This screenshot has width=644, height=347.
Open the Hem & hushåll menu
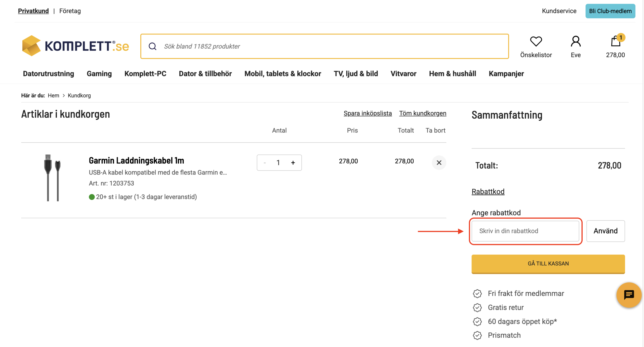(x=452, y=74)
